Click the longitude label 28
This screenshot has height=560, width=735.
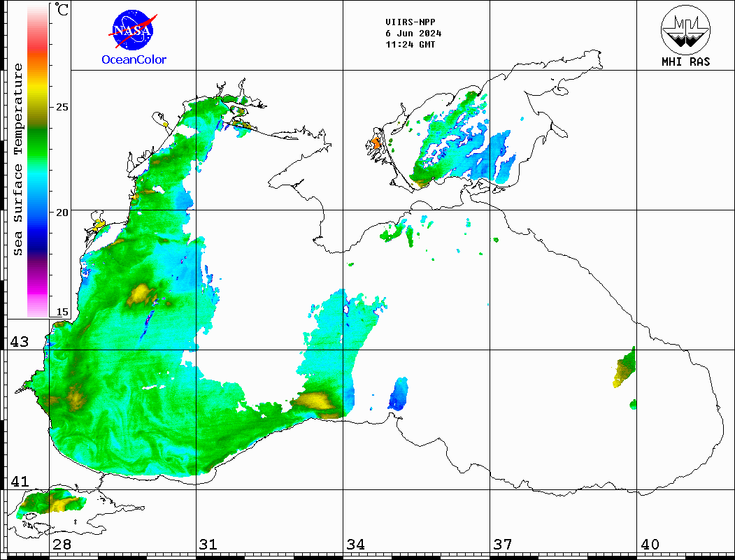point(62,544)
